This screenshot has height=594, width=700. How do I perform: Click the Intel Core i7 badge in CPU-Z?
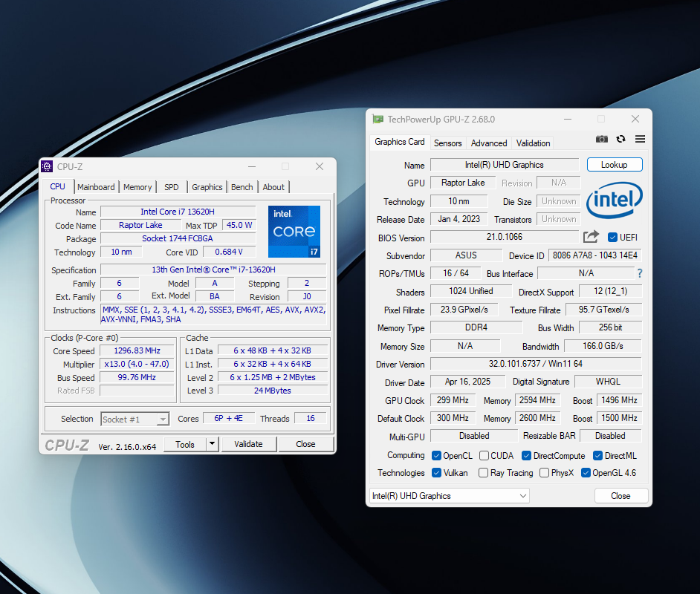click(x=294, y=232)
